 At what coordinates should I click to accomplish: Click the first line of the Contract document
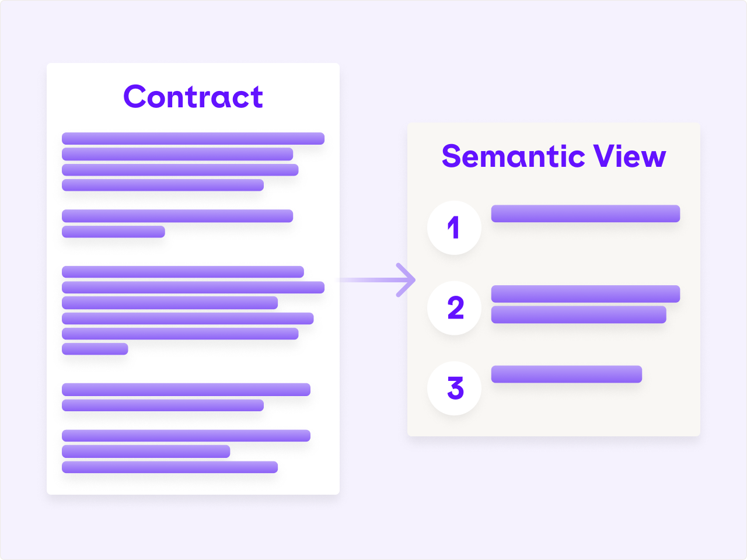coord(193,138)
